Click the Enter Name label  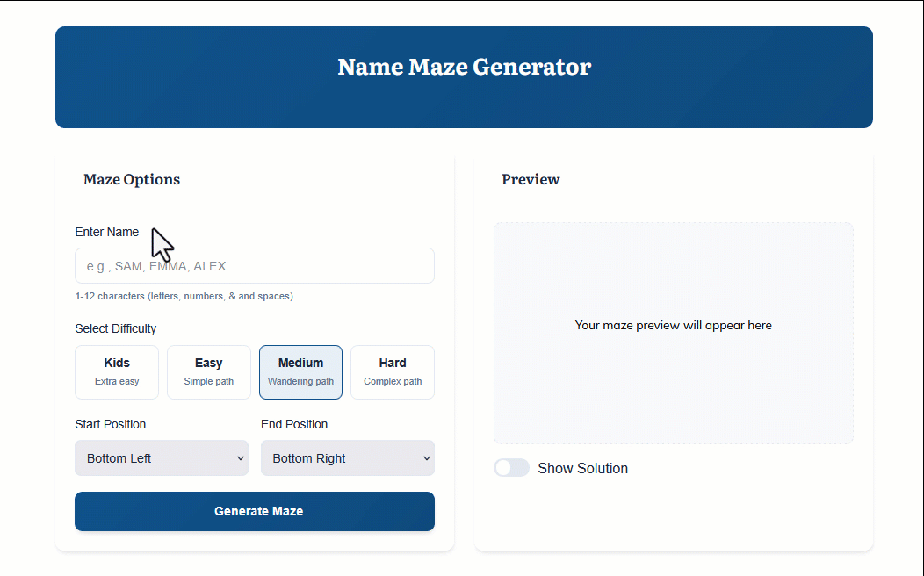point(107,232)
